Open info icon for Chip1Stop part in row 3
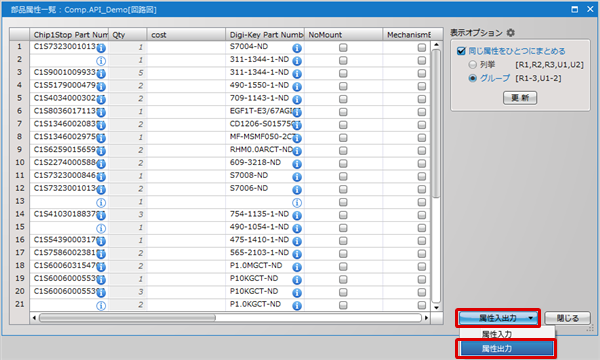600x360 pixels. [x=101, y=74]
